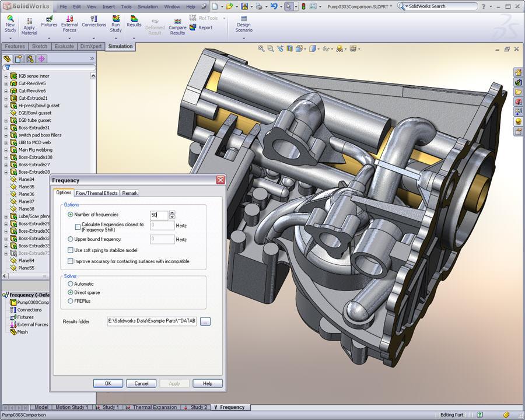Image resolution: width=525 pixels, height=420 pixels.
Task: Choose the Automatic solver option
Action: tap(71, 283)
